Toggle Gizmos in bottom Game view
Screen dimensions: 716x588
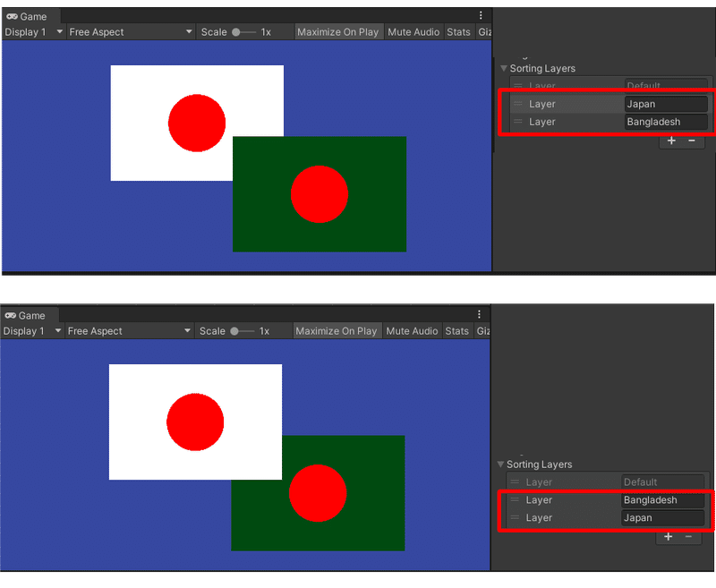point(482,331)
